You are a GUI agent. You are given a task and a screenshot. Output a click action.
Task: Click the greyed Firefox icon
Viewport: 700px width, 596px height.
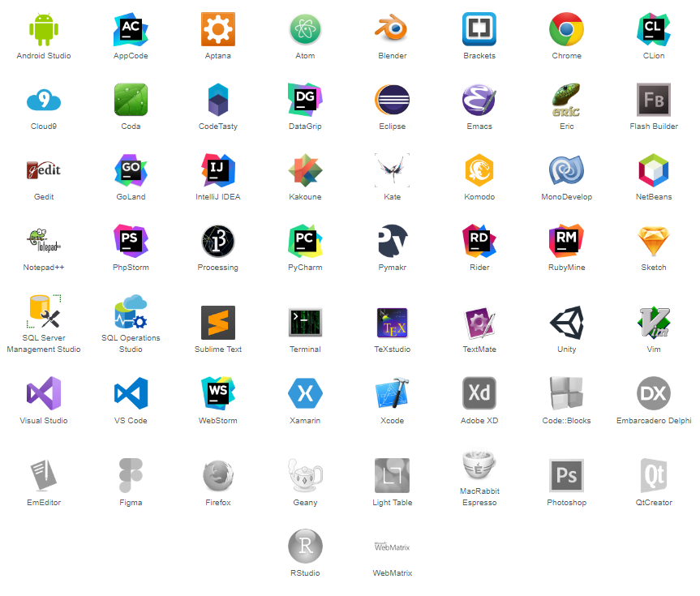pos(218,475)
